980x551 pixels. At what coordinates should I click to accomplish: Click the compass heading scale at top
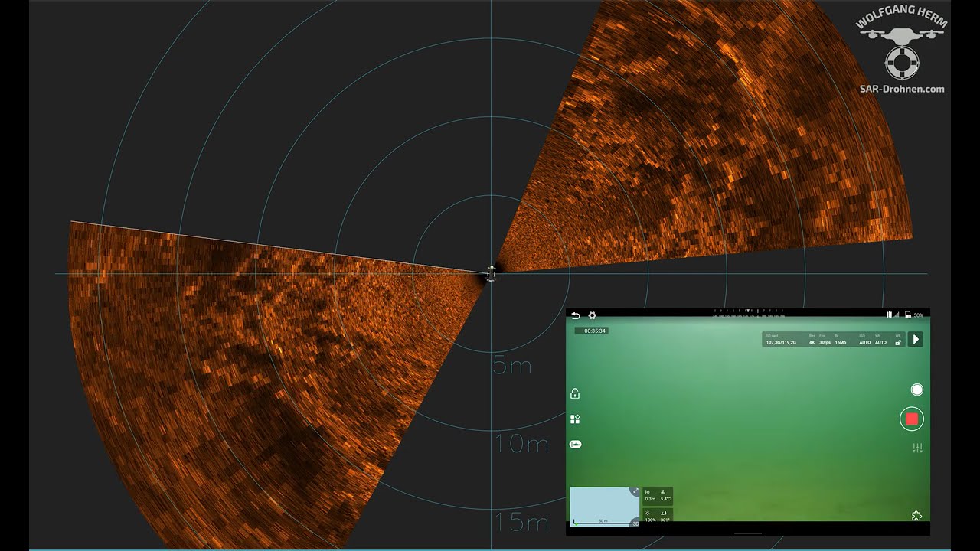coord(750,312)
